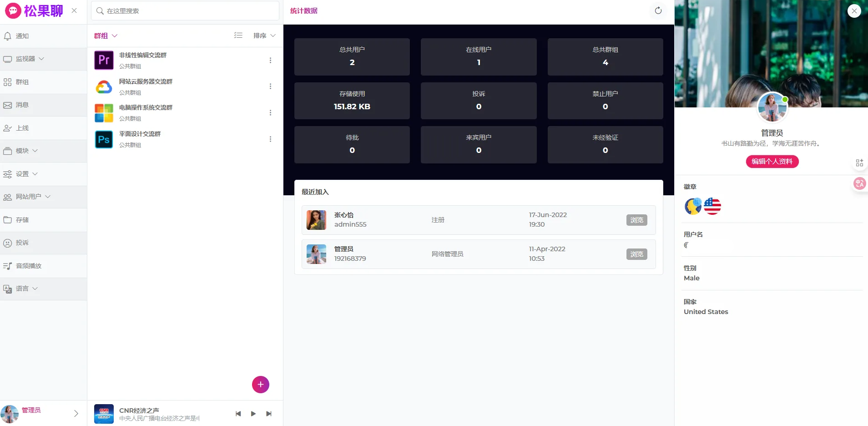Play the CNR经济之声 audio

point(253,414)
